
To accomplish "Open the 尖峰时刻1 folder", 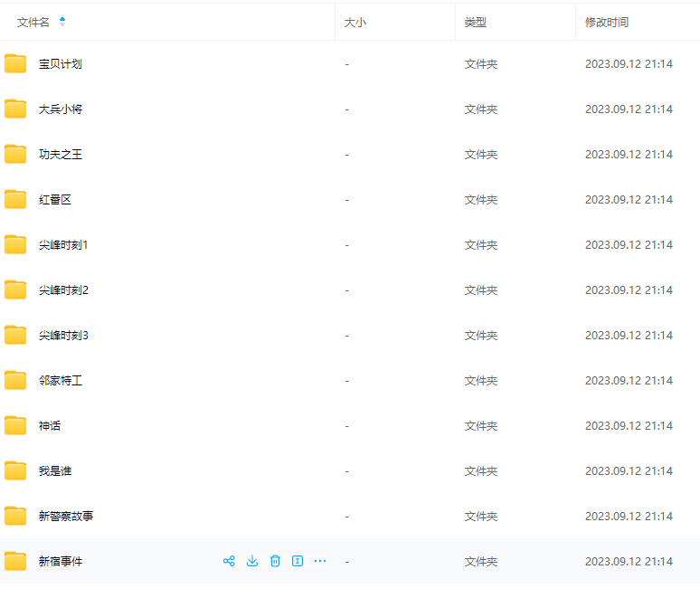I will 63,245.
